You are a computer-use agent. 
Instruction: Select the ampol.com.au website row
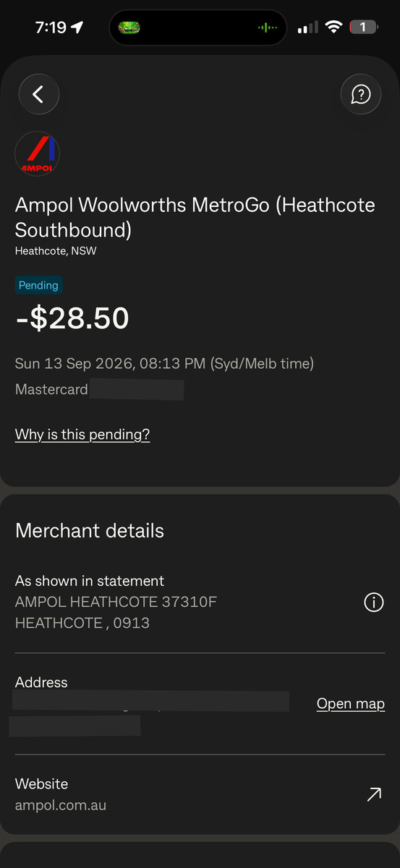200,794
